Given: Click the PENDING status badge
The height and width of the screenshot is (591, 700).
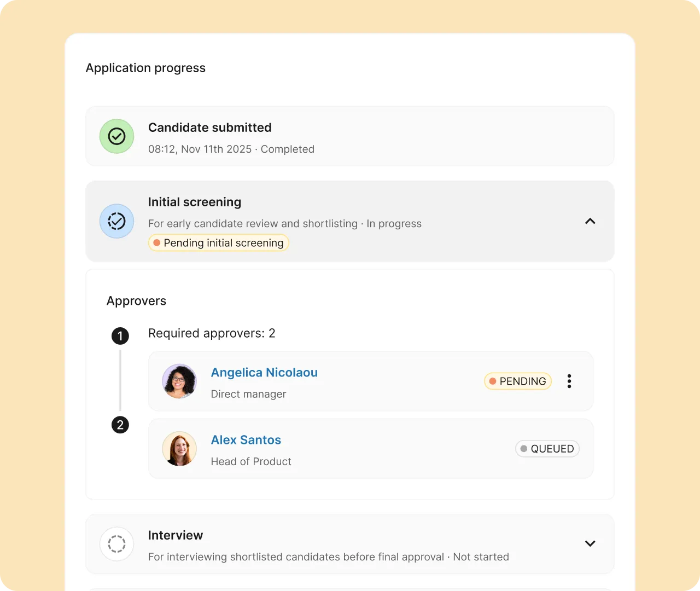Looking at the screenshot, I should (517, 381).
